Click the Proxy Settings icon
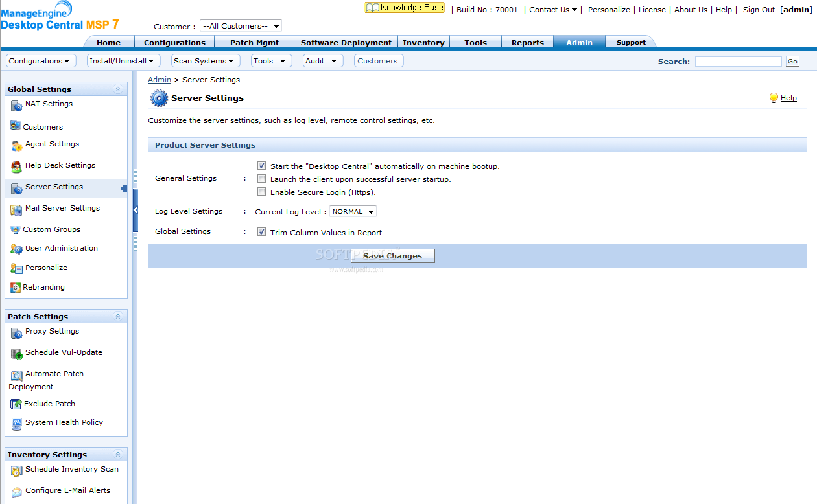Viewport: 817px width, 504px height. click(x=17, y=333)
